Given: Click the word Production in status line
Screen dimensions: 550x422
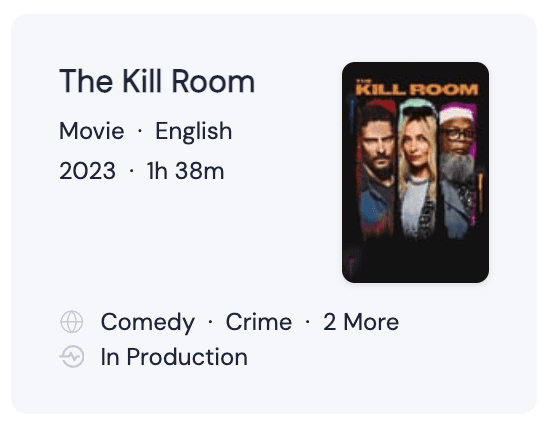Looking at the screenshot, I should click(x=187, y=357).
